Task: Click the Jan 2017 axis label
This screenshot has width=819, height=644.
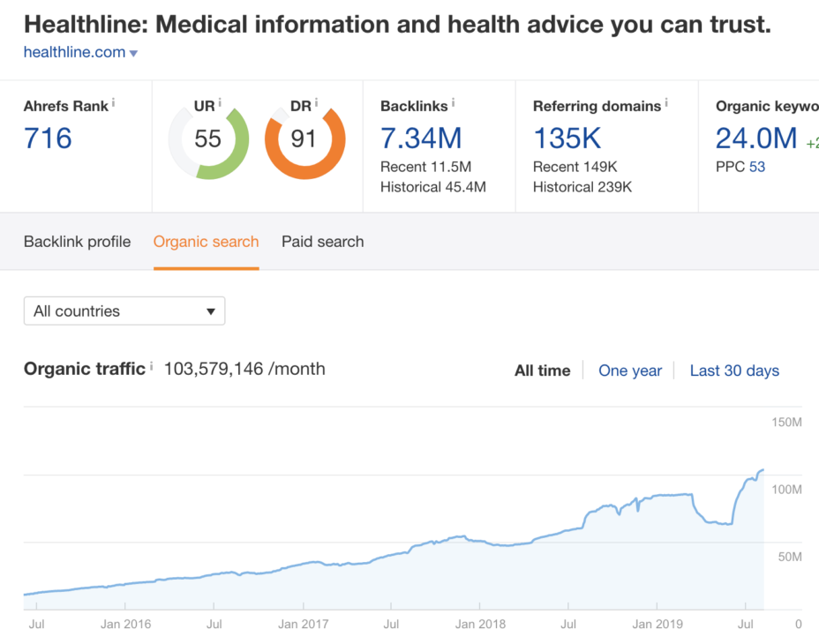Action: [303, 625]
